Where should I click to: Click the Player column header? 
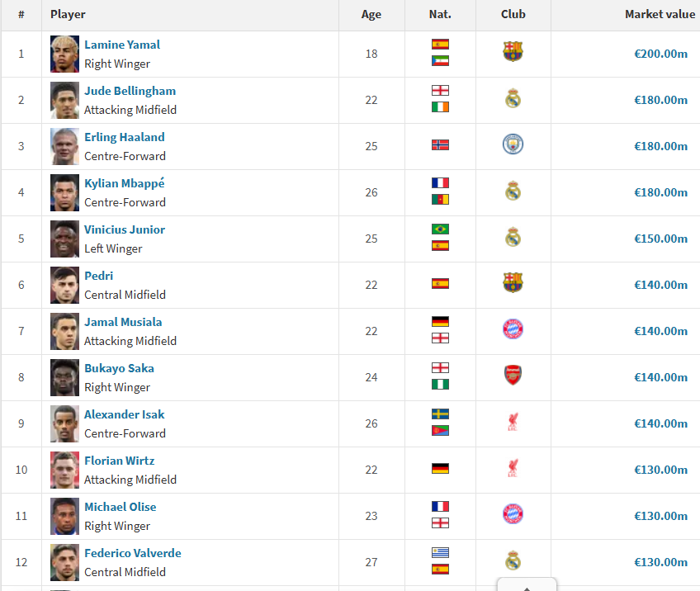click(x=68, y=14)
